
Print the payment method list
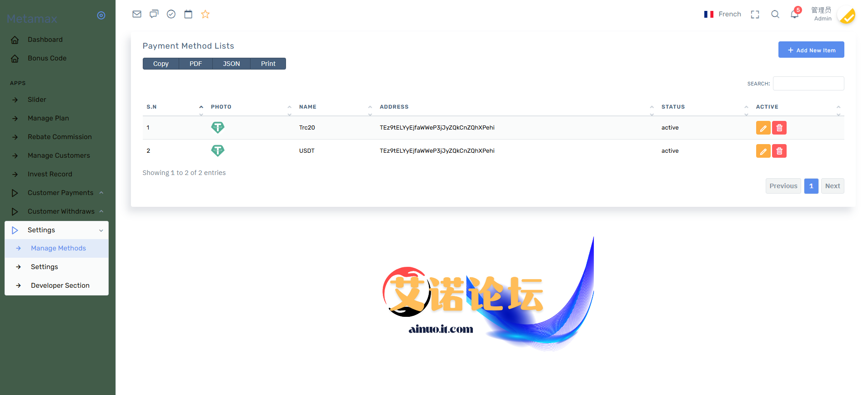click(268, 64)
